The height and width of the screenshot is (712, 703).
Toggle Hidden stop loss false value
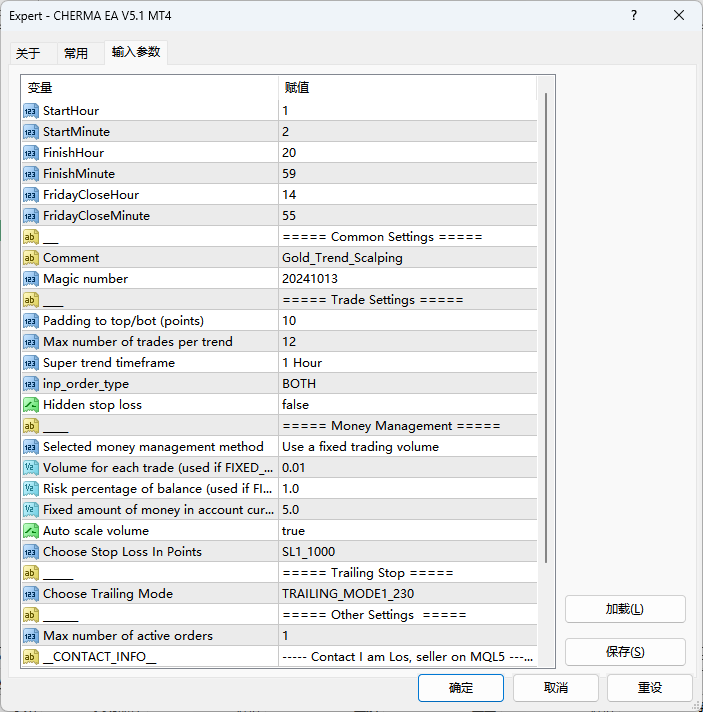pyautogui.click(x=407, y=405)
